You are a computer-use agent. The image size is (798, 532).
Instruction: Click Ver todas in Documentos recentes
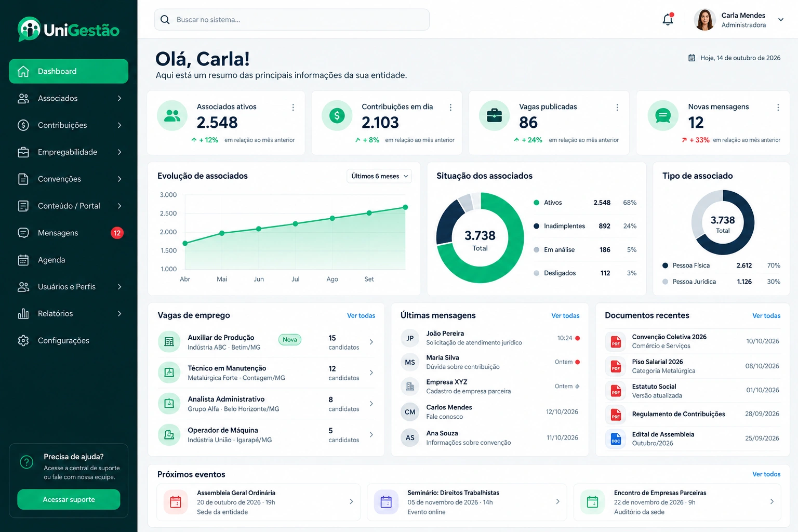pos(766,315)
